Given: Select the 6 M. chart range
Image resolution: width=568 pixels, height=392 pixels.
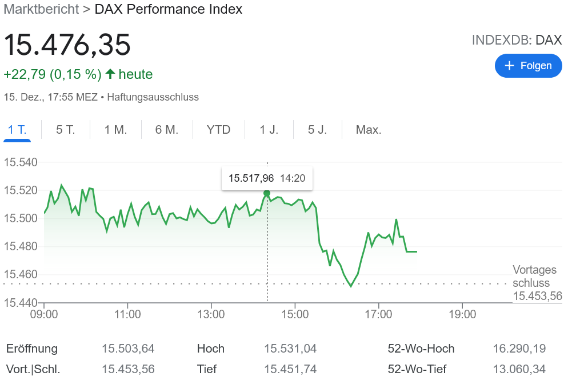Looking at the screenshot, I should (167, 130).
